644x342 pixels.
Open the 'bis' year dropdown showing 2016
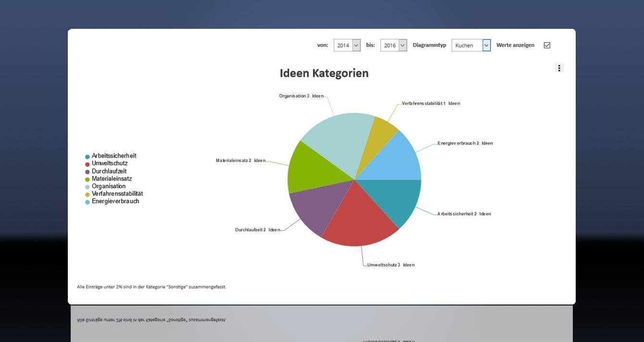click(394, 45)
